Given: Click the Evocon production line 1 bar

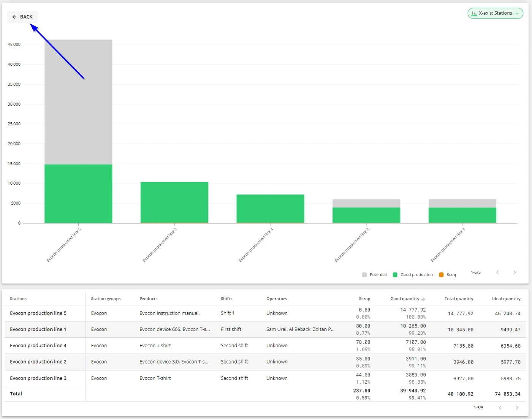Looking at the screenshot, I should pos(174,202).
